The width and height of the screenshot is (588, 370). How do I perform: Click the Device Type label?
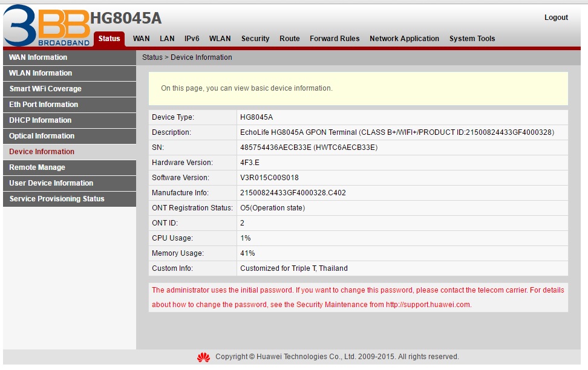click(173, 117)
